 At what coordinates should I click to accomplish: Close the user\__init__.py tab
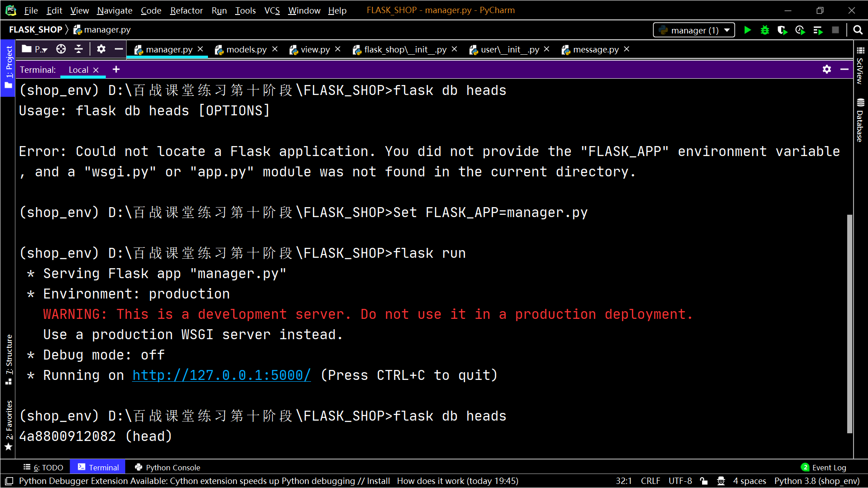[547, 49]
